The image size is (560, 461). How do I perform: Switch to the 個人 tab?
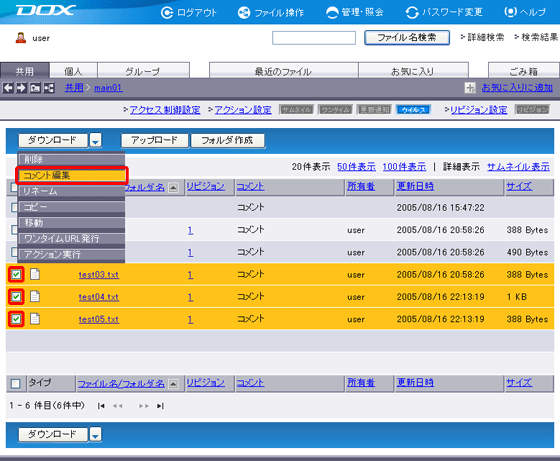tap(73, 71)
